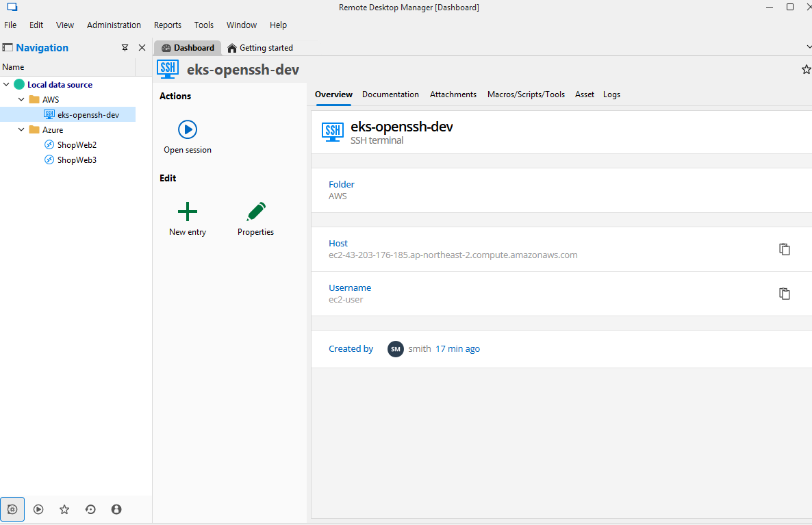Click the green Local data source icon
Screen dimensions: 812x525
pyautogui.click(x=19, y=84)
